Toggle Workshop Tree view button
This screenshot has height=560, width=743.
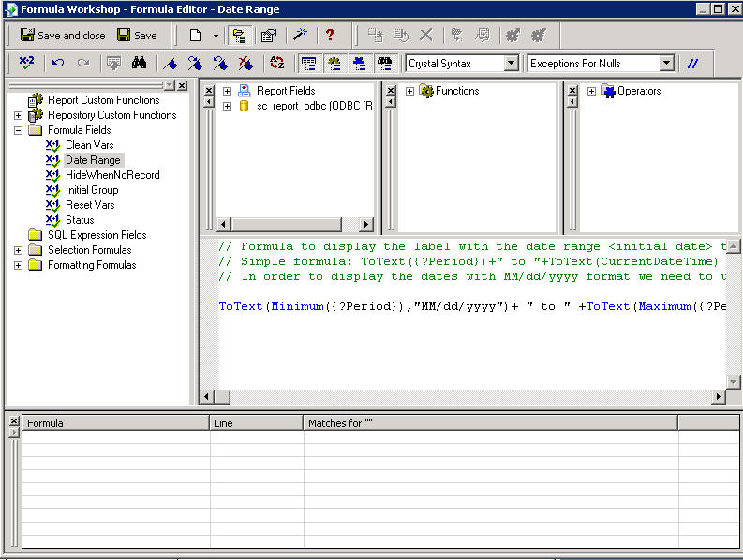pos(240,36)
